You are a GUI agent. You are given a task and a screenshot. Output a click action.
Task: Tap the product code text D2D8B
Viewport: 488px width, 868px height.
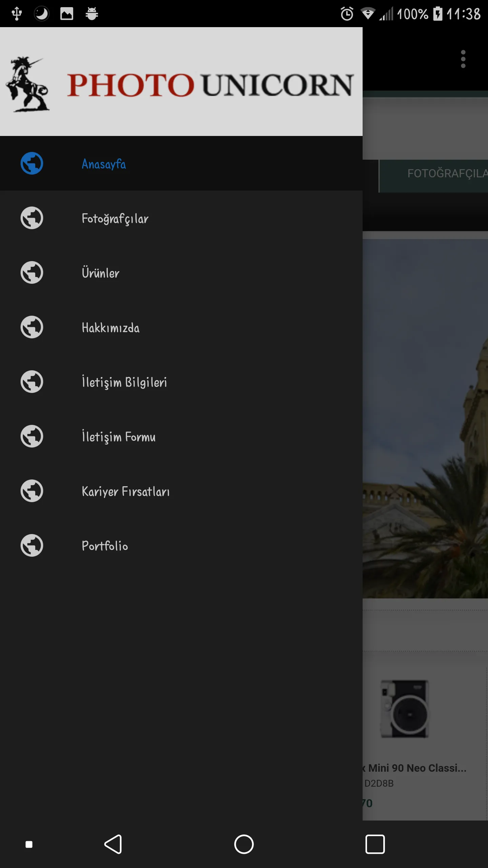coord(379,784)
